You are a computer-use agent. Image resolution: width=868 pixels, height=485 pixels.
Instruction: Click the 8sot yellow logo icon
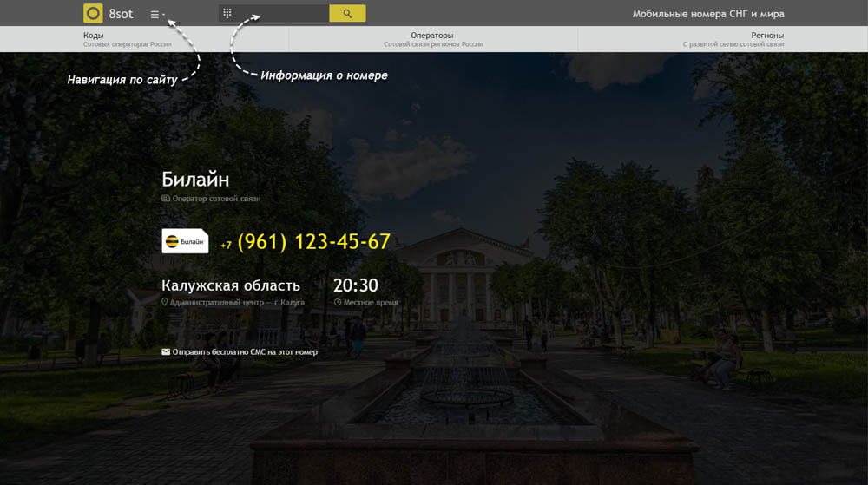93,13
